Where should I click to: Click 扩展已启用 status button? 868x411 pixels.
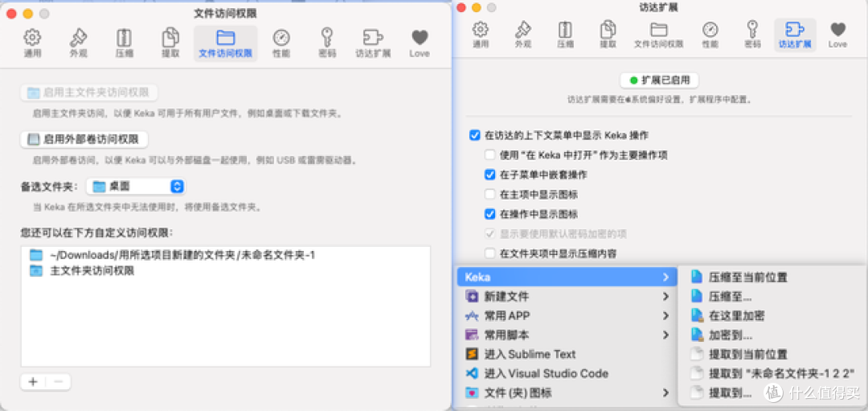click(x=659, y=80)
